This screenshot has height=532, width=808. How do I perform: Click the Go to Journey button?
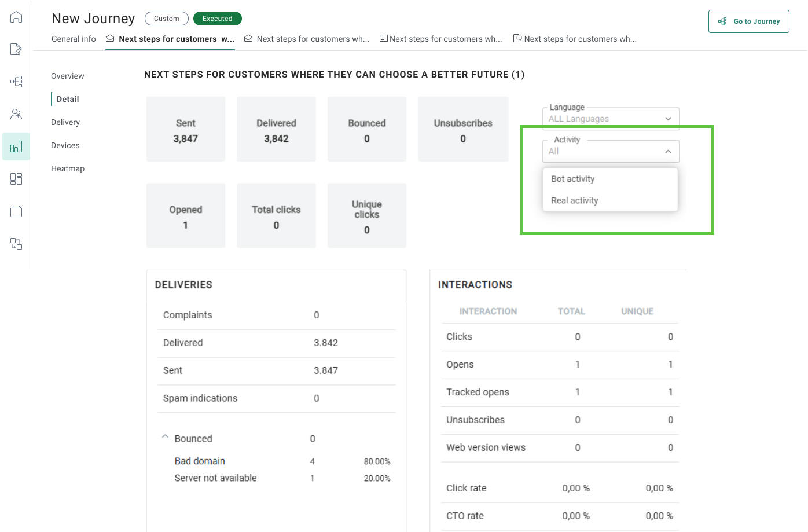[x=748, y=21]
